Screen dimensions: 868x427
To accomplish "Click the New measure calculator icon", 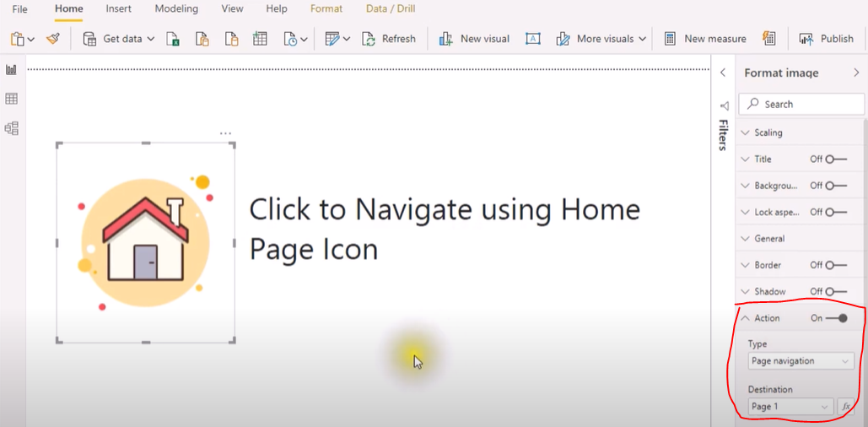I will 670,39.
